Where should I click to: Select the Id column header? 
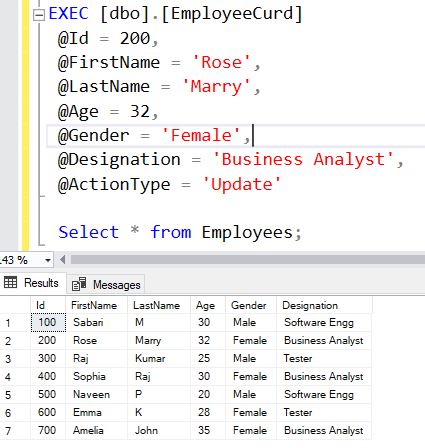[48, 305]
